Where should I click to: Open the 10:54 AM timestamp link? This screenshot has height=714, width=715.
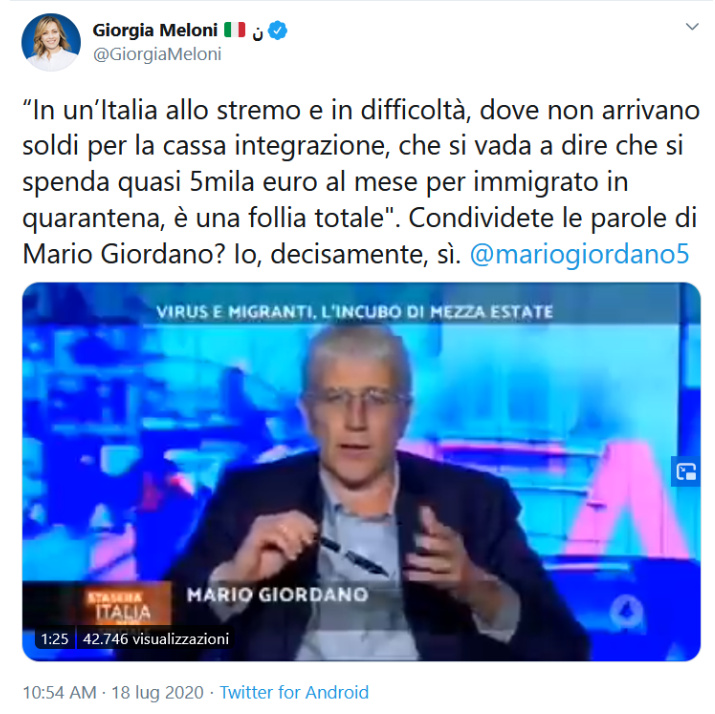[60, 692]
